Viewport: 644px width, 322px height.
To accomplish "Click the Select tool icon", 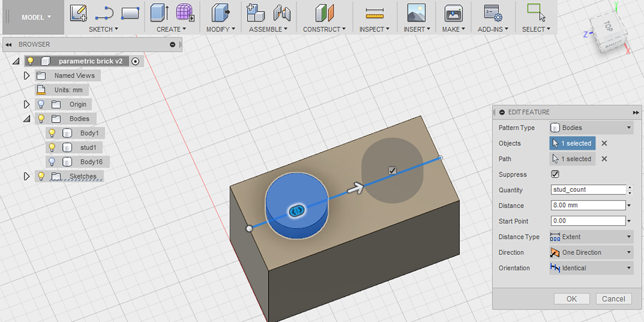I will pos(536,13).
